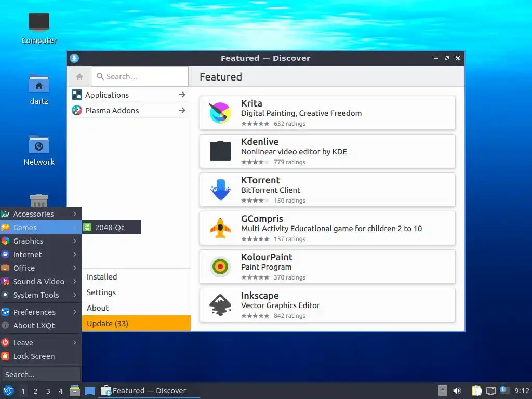532x399 pixels.
Task: Click the 'BitTorrent Client' description text
Action: click(x=270, y=190)
